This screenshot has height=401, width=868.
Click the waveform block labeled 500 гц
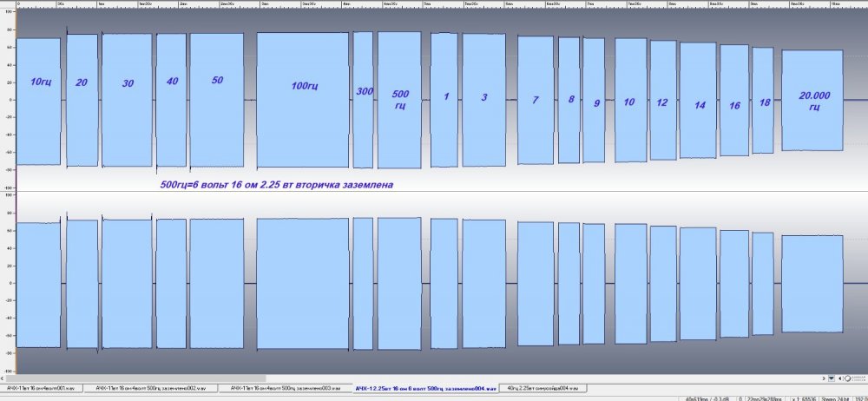point(399,100)
